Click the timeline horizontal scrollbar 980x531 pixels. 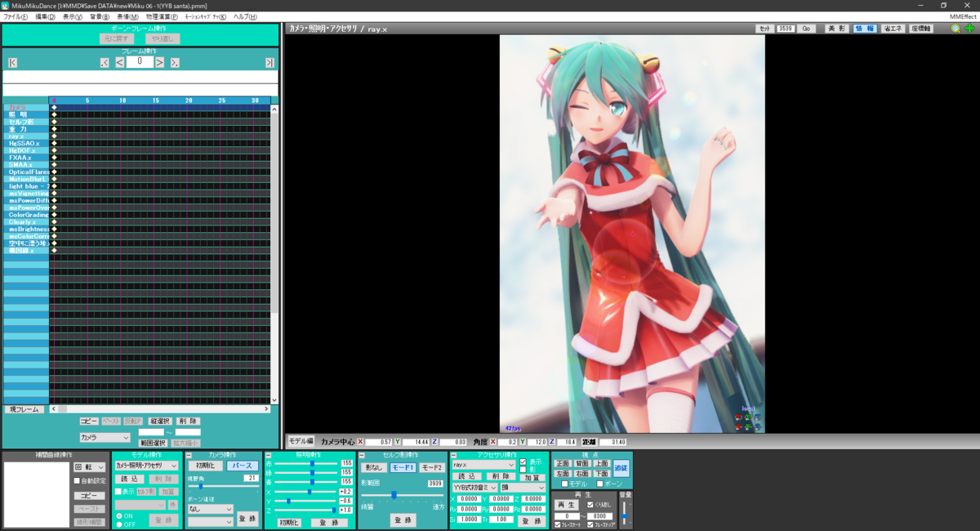159,409
